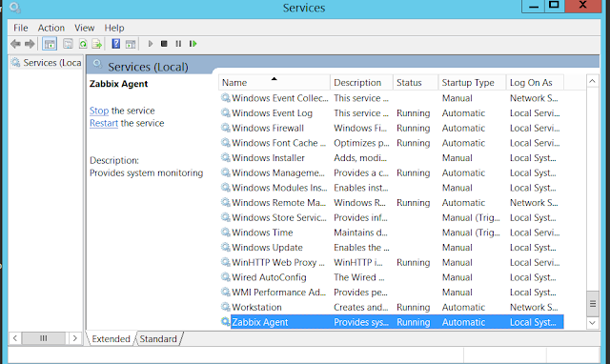Click the gear icon beside Windows Time

click(x=225, y=232)
